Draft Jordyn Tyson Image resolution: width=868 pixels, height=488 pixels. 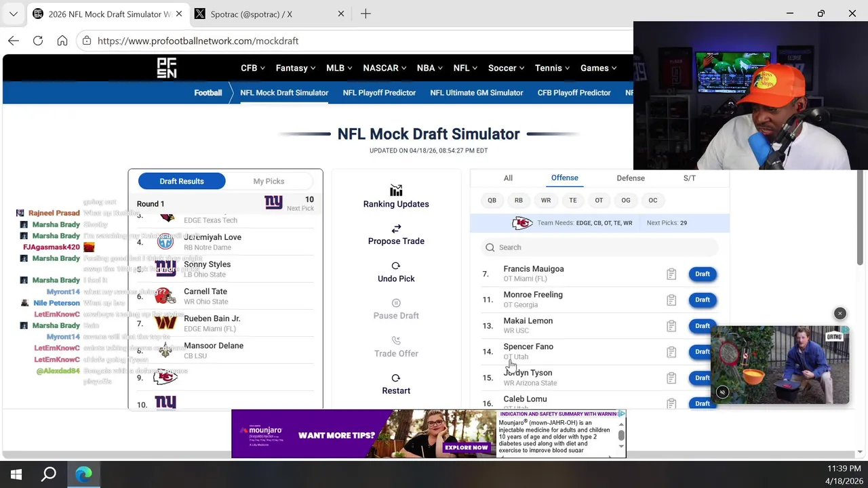(x=700, y=378)
